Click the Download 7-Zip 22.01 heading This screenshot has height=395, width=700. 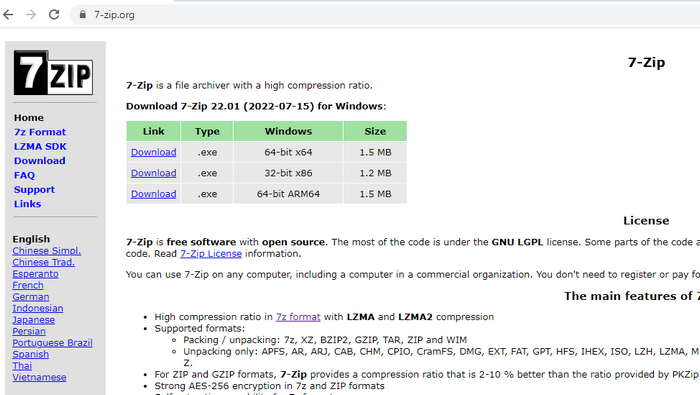256,106
